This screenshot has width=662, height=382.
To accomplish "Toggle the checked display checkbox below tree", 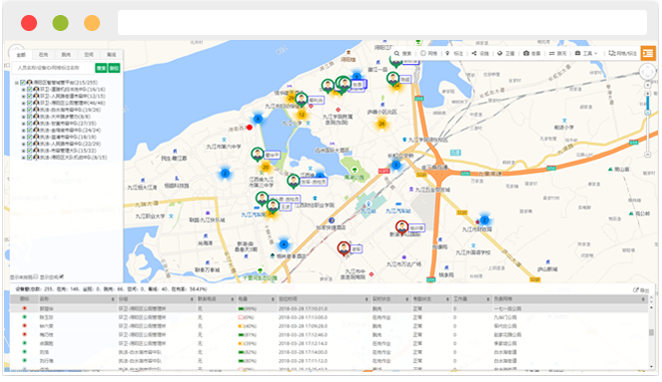I will (62, 277).
